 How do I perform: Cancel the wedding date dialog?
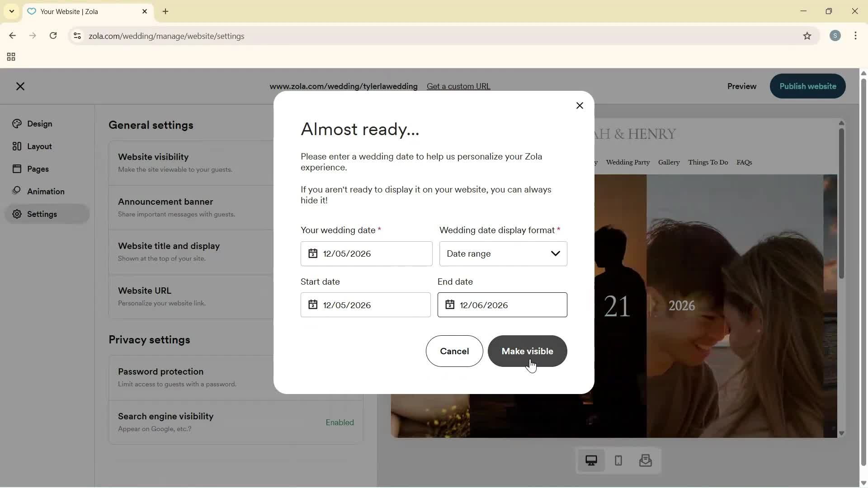(x=454, y=351)
